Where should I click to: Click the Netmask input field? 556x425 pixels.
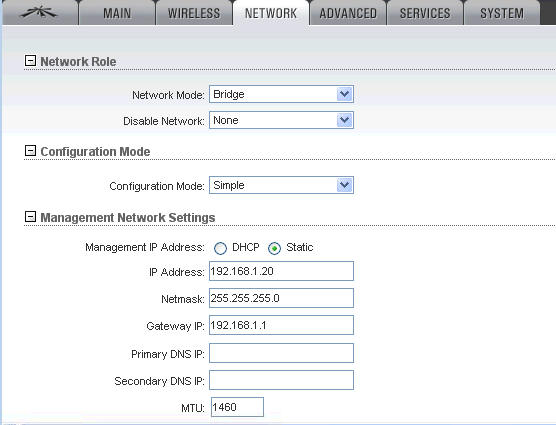[281, 298]
